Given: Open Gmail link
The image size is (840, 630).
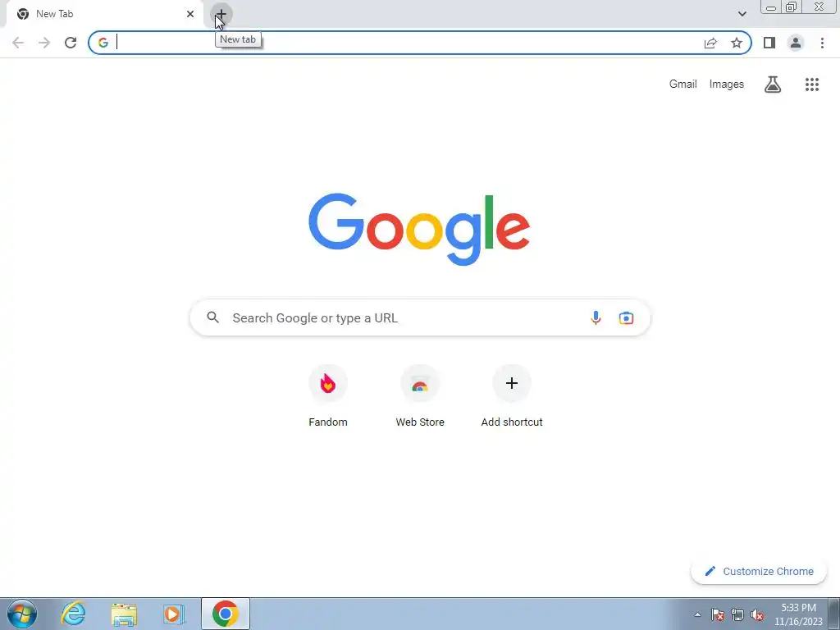Looking at the screenshot, I should (682, 84).
